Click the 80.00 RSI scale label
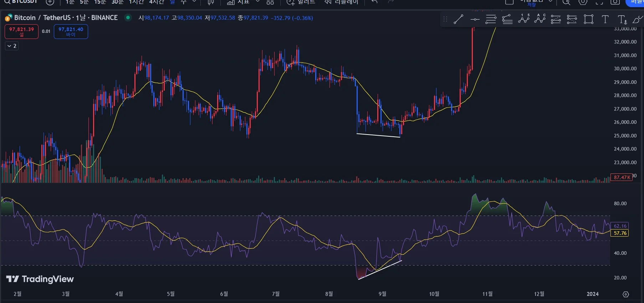This screenshot has width=644, height=303. click(x=620, y=203)
